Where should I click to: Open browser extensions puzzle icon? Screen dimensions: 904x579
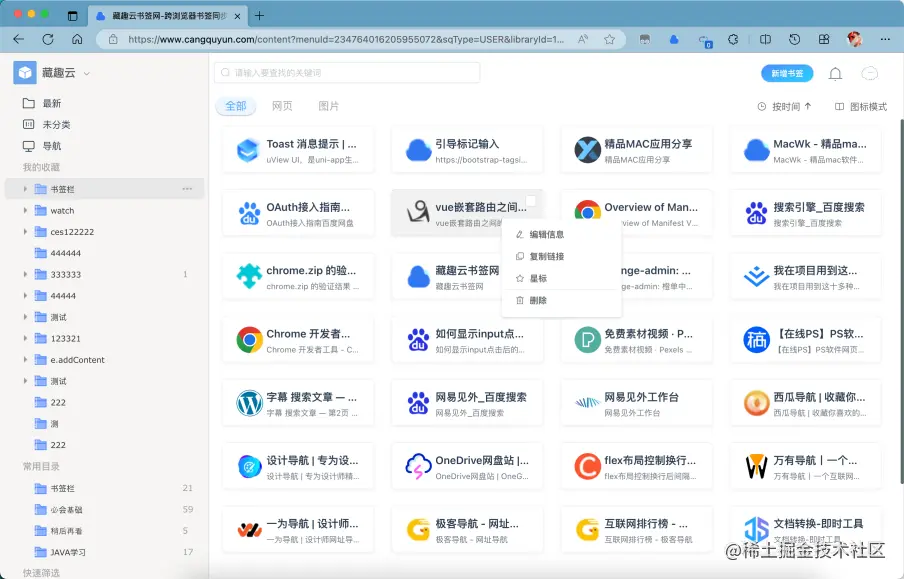(x=733, y=39)
